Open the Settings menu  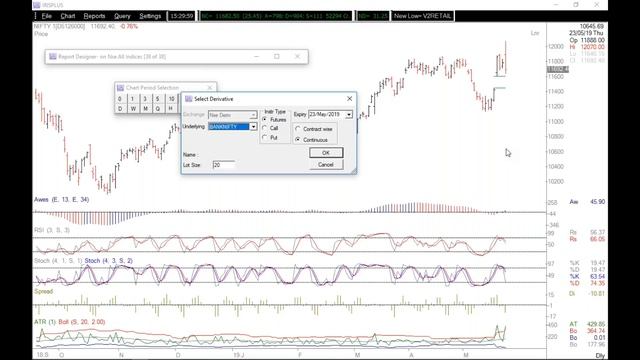150,16
